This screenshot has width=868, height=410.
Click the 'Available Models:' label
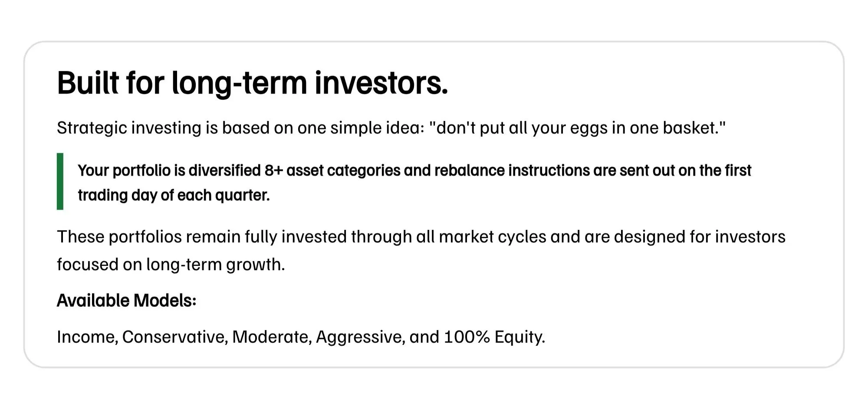click(127, 301)
